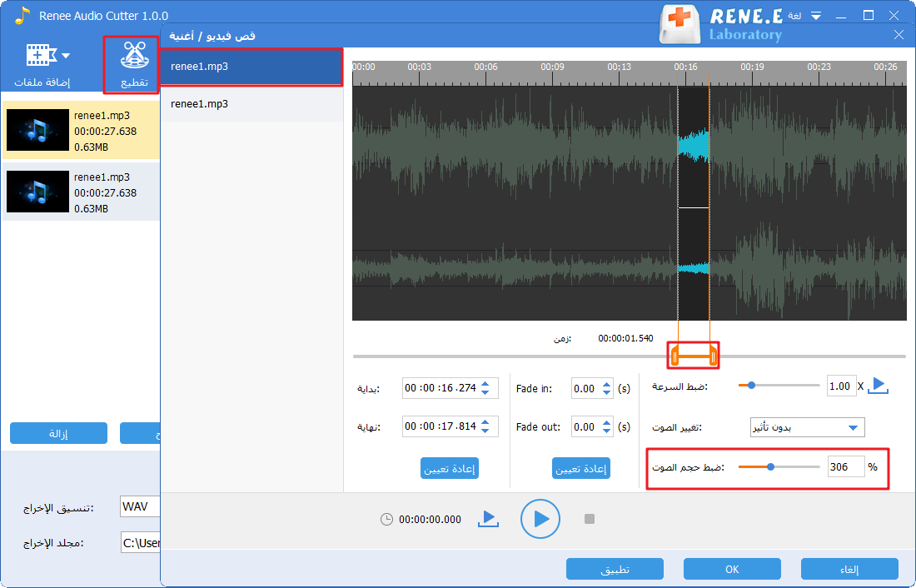
Task: Click the volume adjustment slider knob
Action: 770,466
